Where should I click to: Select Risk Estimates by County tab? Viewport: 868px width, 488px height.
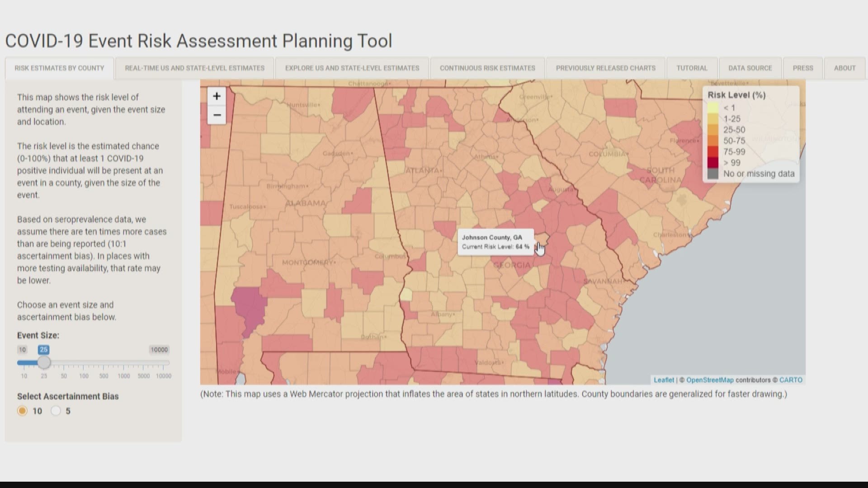59,68
